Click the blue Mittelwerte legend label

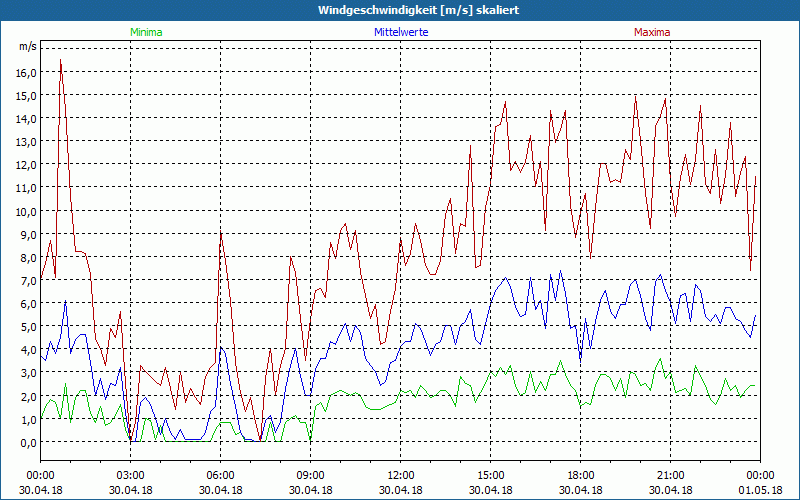[x=401, y=32]
